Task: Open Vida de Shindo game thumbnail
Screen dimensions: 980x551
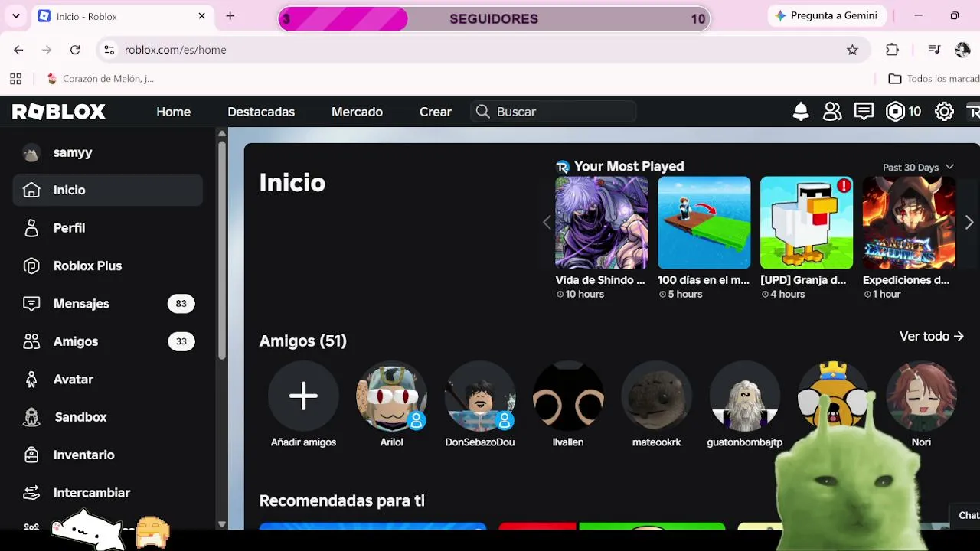Action: point(602,223)
